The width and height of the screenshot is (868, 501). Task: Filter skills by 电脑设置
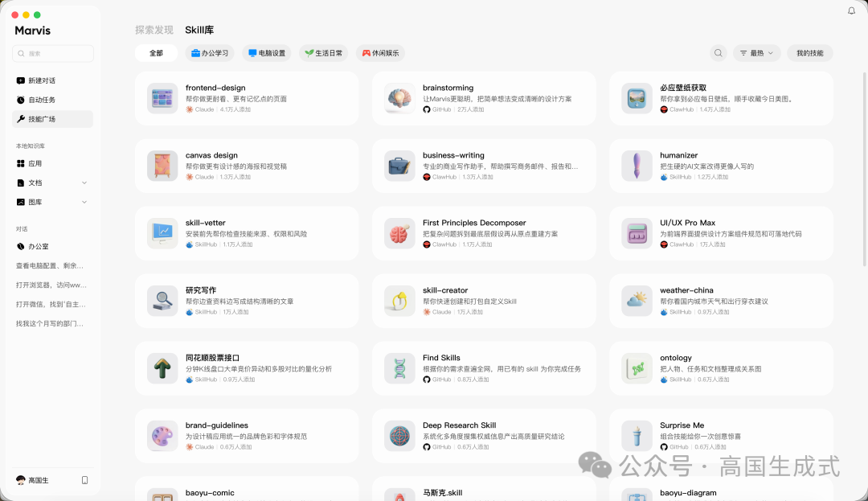pyautogui.click(x=267, y=53)
